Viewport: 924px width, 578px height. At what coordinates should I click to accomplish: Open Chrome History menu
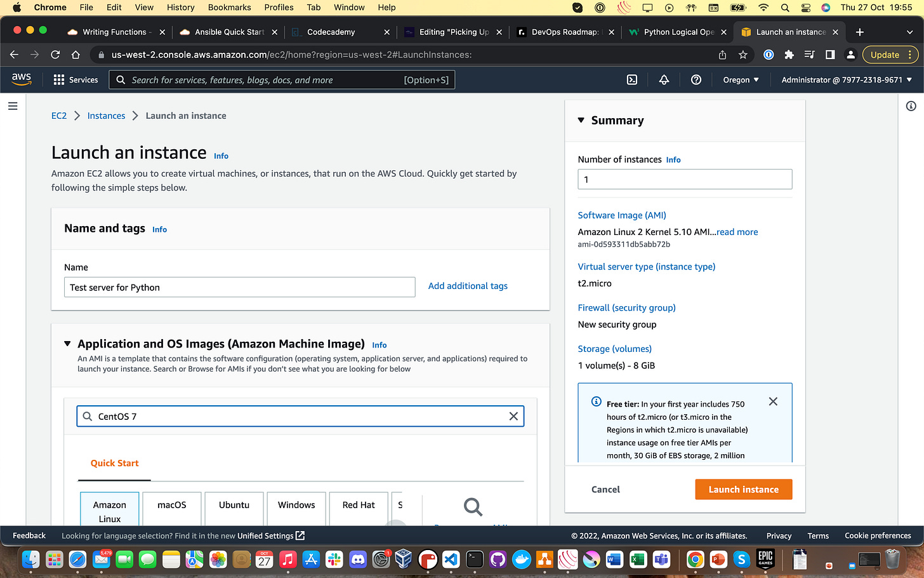[180, 8]
